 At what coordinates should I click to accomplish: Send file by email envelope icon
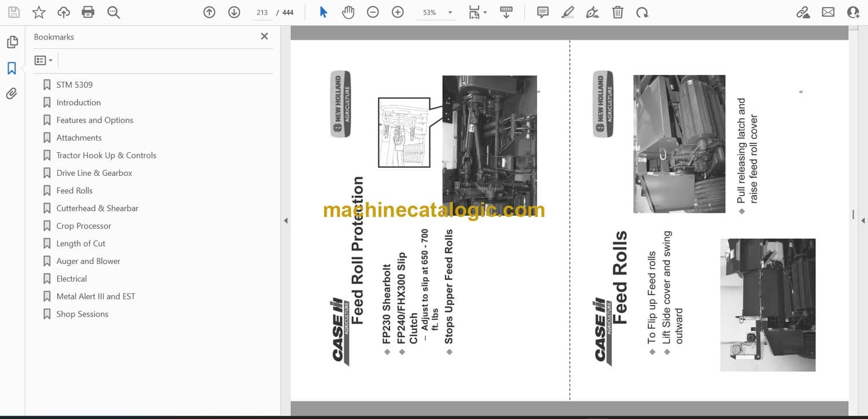point(828,12)
